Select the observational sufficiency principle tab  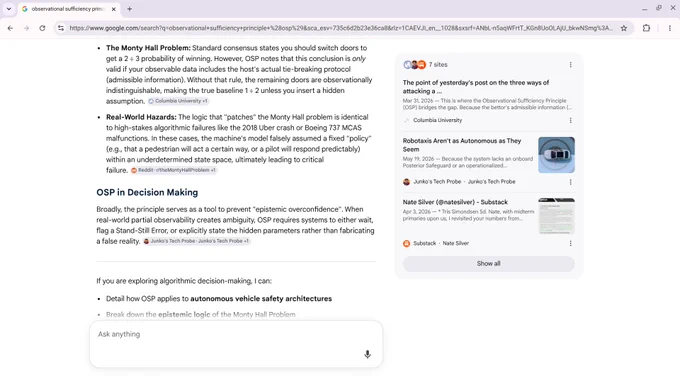[x=69, y=9]
